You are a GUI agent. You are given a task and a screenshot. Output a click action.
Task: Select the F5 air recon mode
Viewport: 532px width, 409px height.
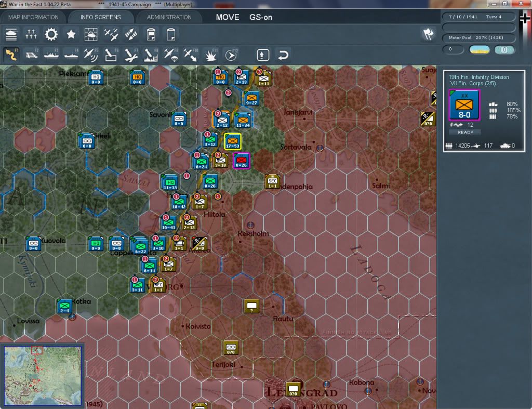click(91, 55)
